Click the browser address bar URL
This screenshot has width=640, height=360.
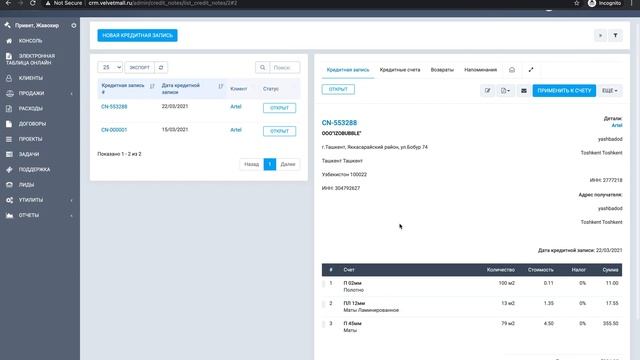click(163, 3)
